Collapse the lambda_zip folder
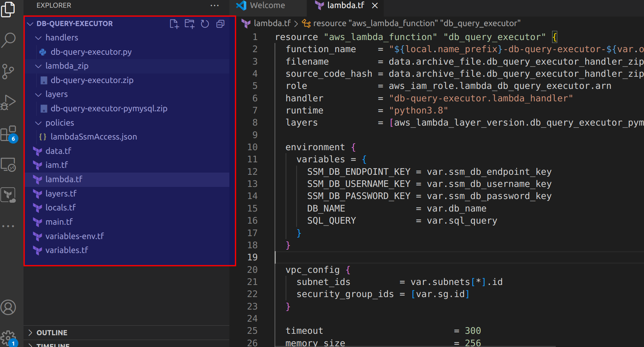The width and height of the screenshot is (644, 347). coord(38,66)
